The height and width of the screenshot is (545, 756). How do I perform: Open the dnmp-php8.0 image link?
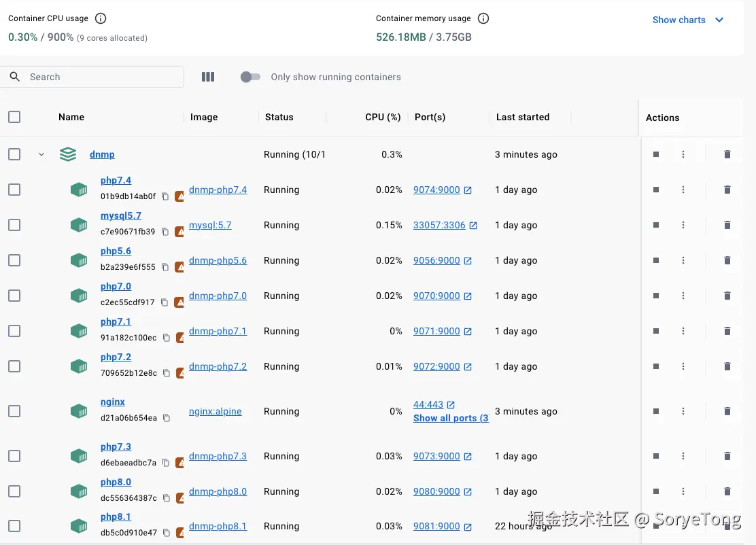(218, 491)
